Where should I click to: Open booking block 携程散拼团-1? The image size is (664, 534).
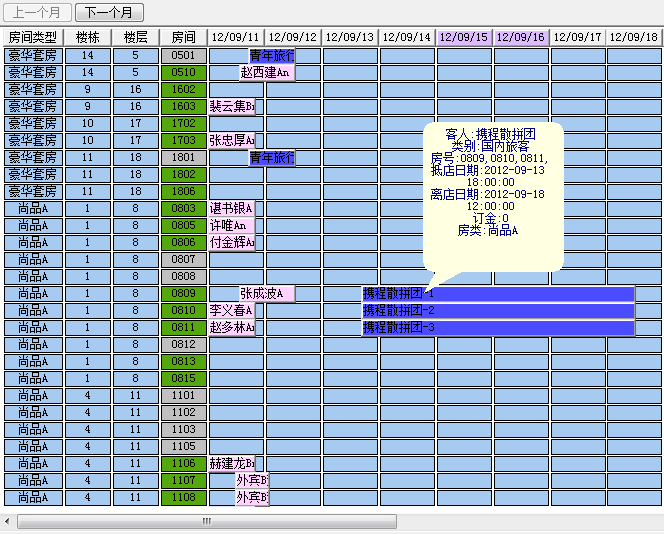[498, 293]
